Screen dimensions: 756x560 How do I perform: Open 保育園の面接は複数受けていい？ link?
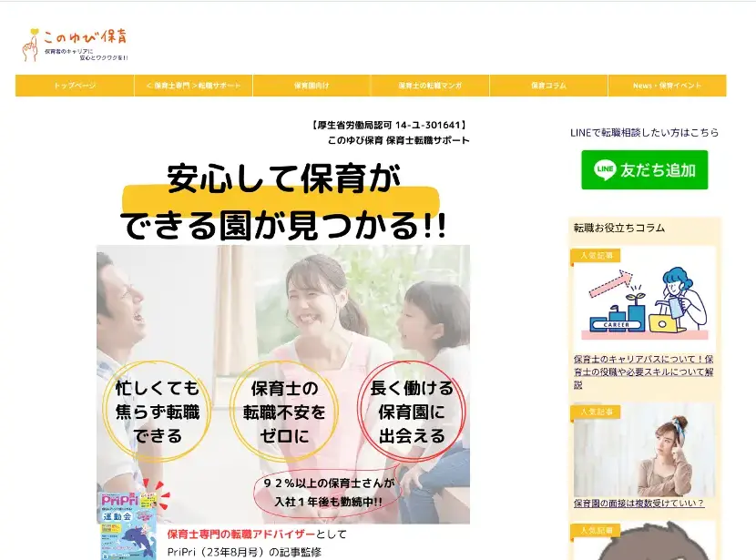pyautogui.click(x=639, y=504)
